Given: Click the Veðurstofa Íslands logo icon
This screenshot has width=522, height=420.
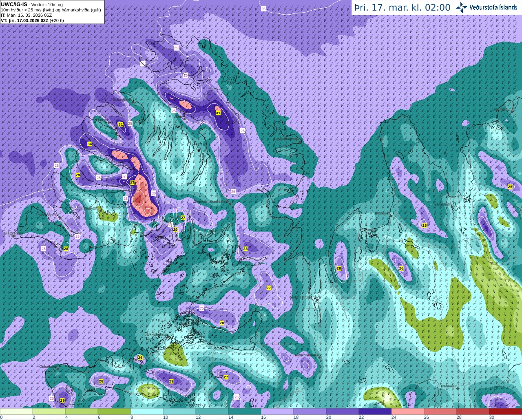Looking at the screenshot, I should click(x=462, y=7).
